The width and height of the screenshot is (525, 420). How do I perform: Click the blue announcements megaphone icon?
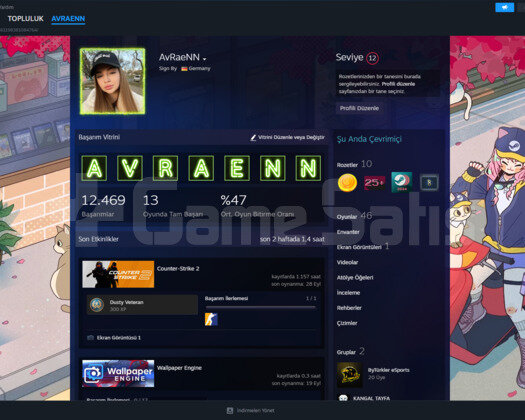pyautogui.click(x=504, y=7)
